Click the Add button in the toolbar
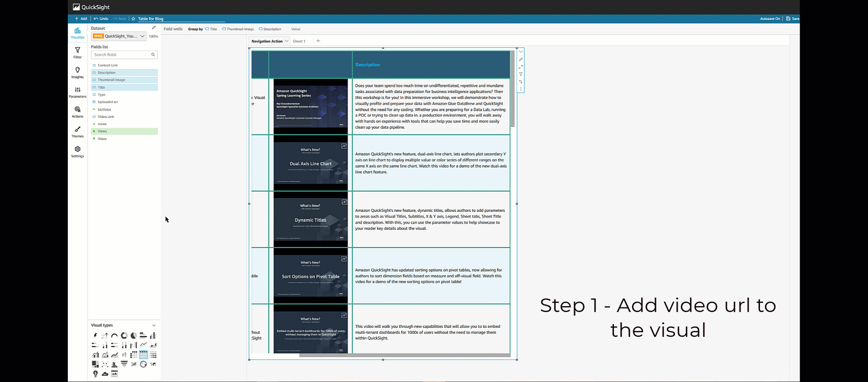 [x=81, y=19]
